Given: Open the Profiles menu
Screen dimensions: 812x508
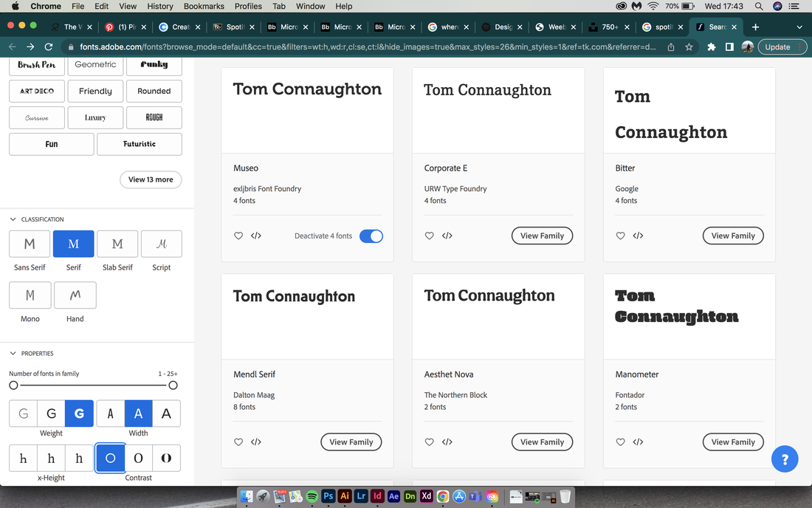Looking at the screenshot, I should tap(248, 6).
